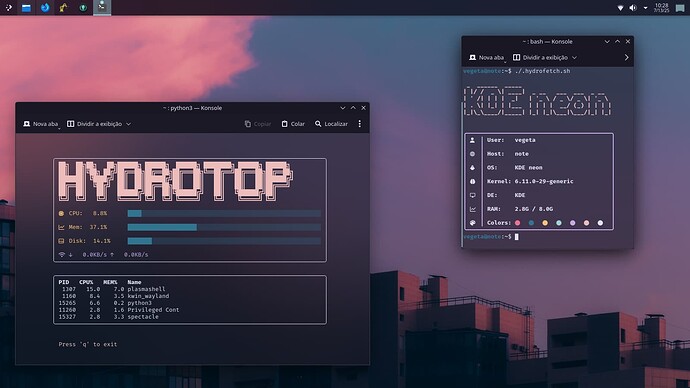Click the "Press 'q' to exit" text
This screenshot has width=690, height=388.
88,344
